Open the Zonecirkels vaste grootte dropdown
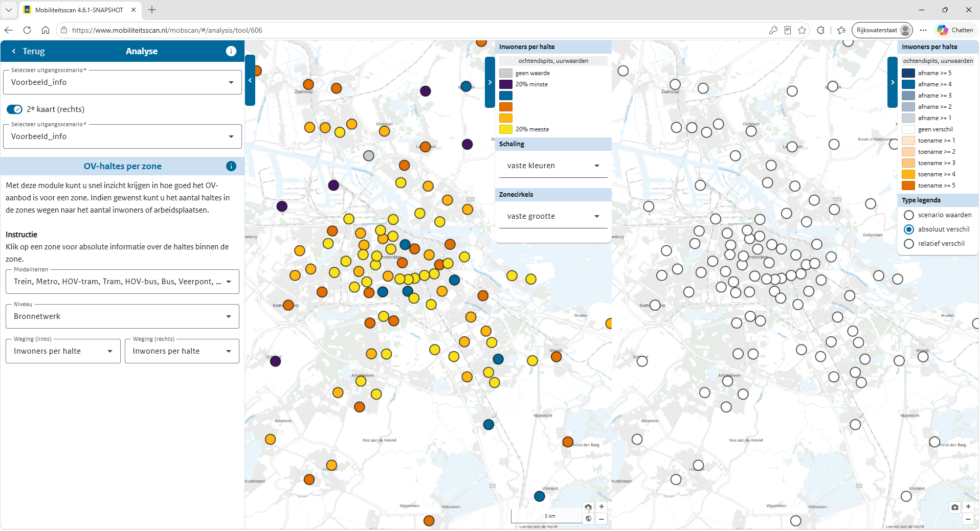The image size is (980, 531). pos(553,216)
